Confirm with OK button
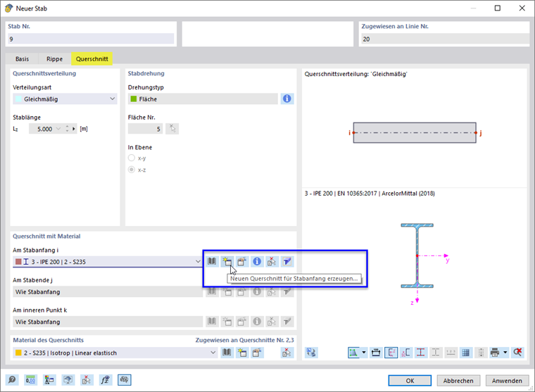 (x=410, y=381)
